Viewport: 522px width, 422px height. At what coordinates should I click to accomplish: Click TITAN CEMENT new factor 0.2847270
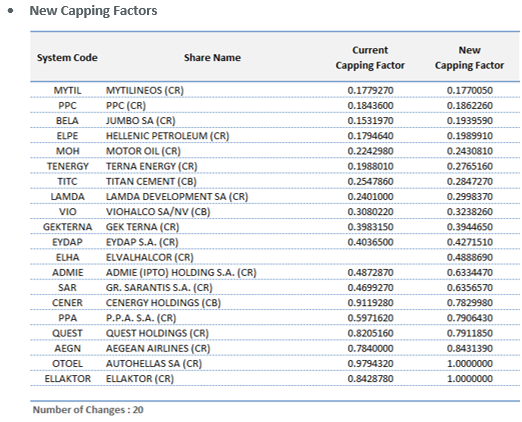[470, 181]
